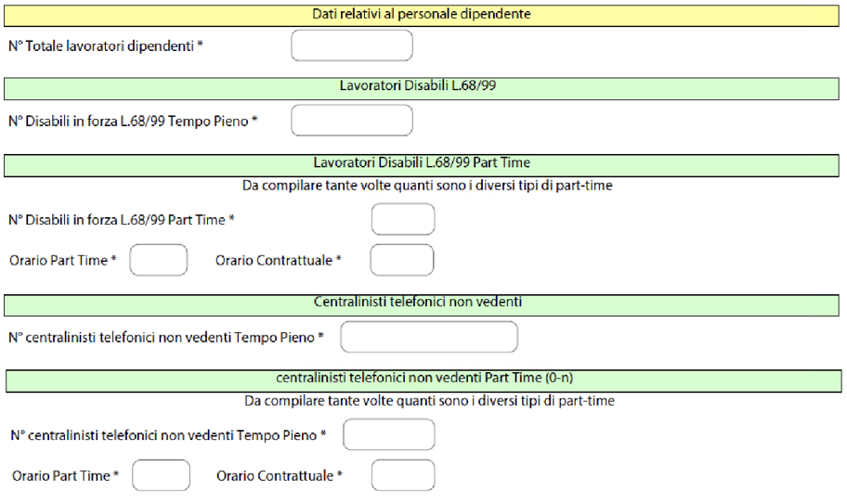This screenshot has width=847, height=504.
Task: Click "centralinisti telefonici non vedenti Part Time (0-n)" header
Action: tap(428, 379)
